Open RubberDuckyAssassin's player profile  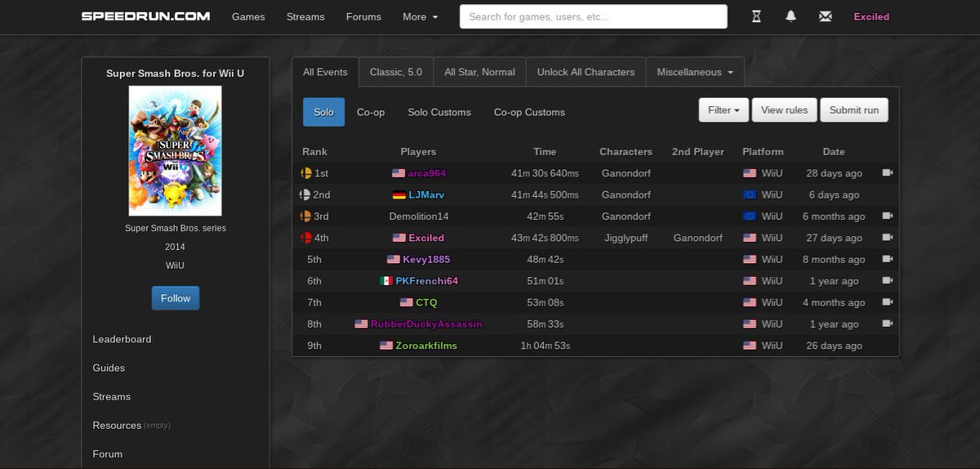point(426,324)
